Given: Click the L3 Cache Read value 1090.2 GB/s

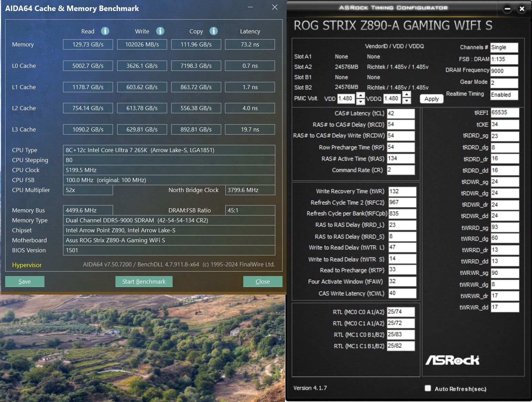Looking at the screenshot, I should [88, 129].
